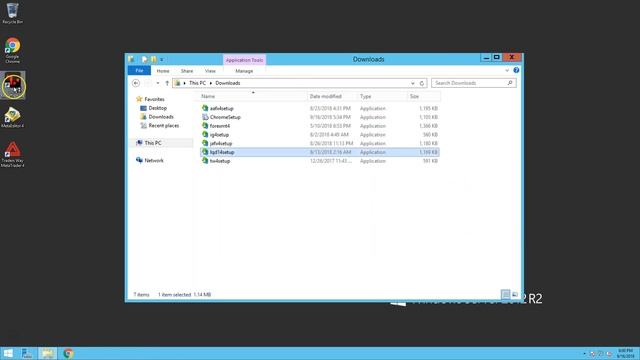
Task: Select Recent places in the navigation pane
Action: [x=163, y=126]
